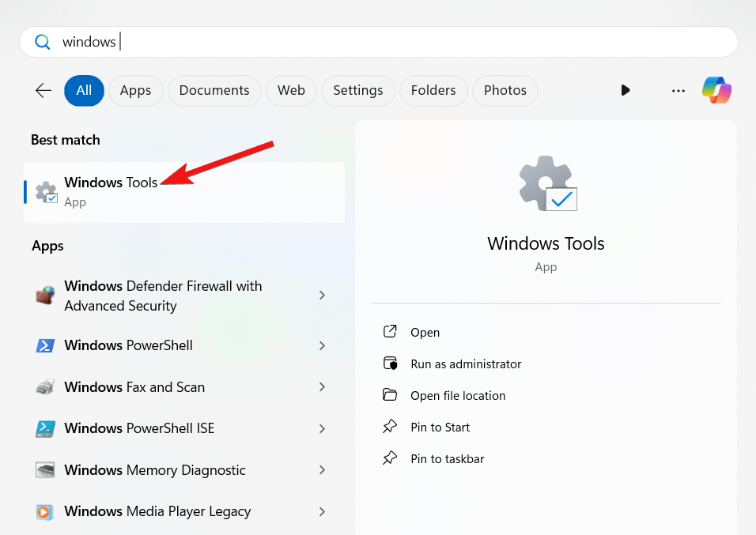The width and height of the screenshot is (756, 535).
Task: Select the Documents filter tab
Action: pos(214,91)
